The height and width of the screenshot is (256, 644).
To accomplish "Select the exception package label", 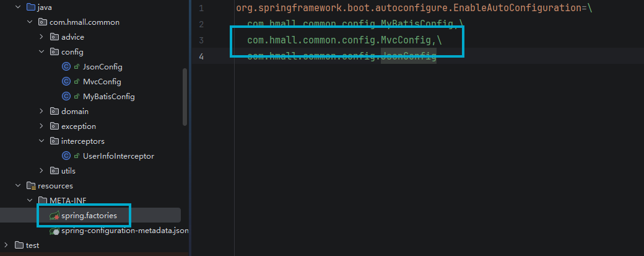I will pos(79,126).
